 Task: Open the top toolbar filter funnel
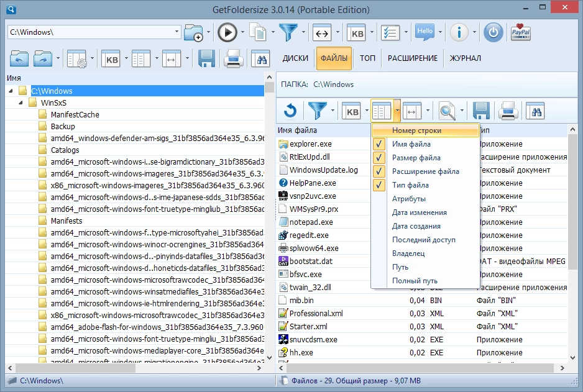coord(288,32)
